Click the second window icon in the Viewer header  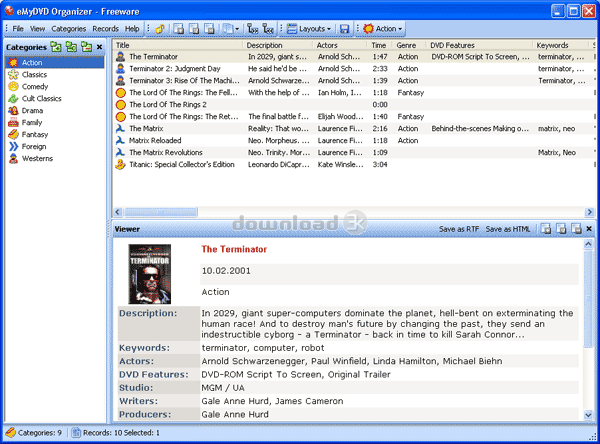tap(561, 229)
